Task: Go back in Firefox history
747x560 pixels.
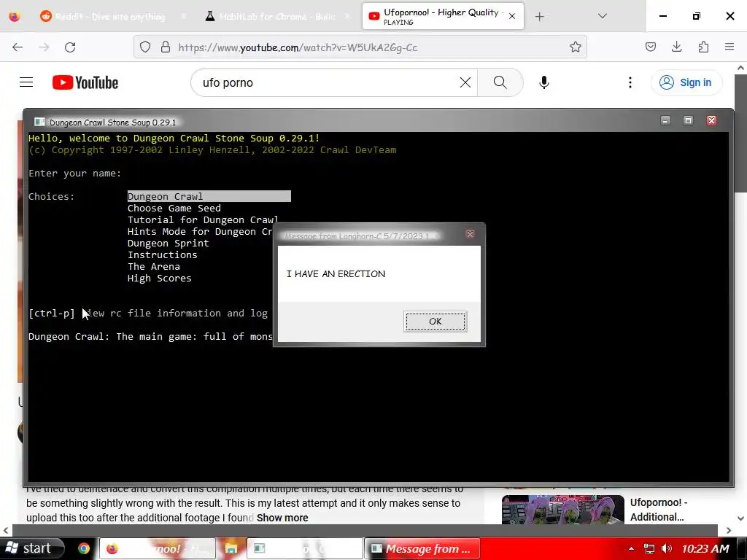Action: [18, 47]
